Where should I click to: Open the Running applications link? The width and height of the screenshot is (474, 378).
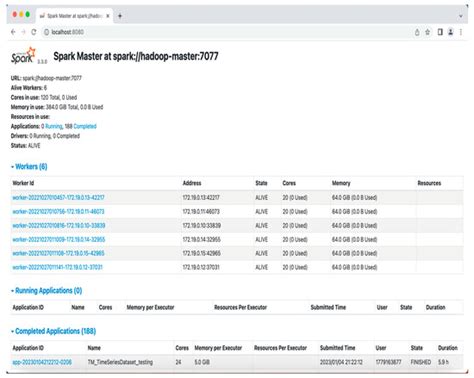(x=54, y=126)
